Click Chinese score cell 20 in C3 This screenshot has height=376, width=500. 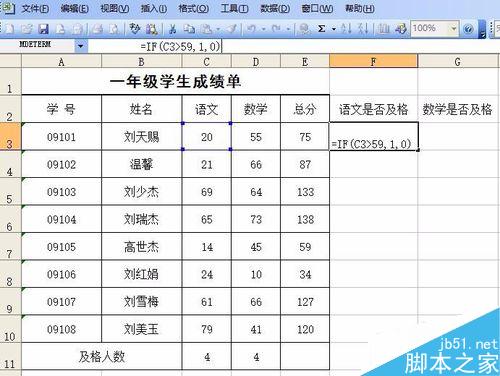207,137
